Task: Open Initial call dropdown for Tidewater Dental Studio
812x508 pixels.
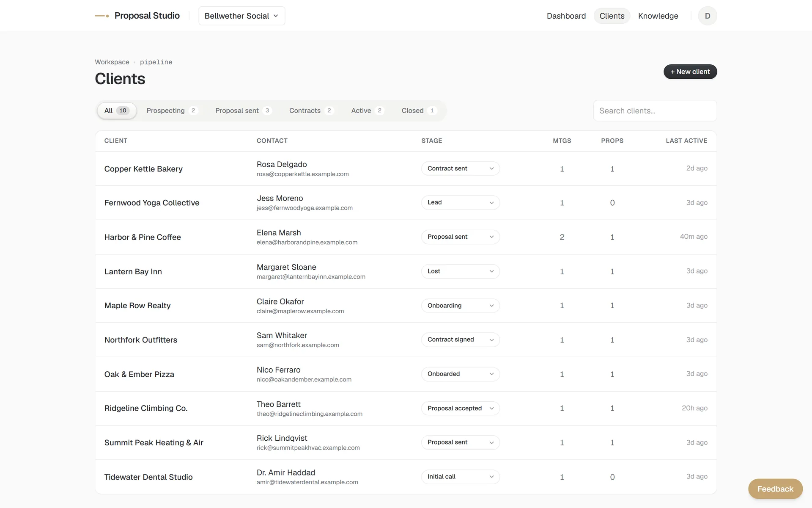Action: (460, 477)
